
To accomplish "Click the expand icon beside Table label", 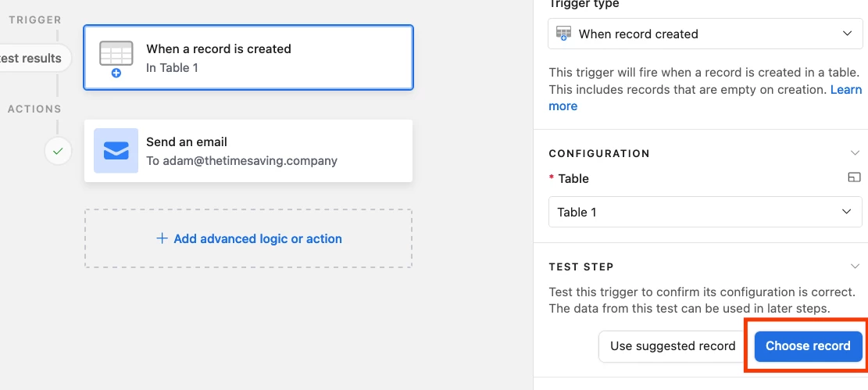I will [855, 178].
